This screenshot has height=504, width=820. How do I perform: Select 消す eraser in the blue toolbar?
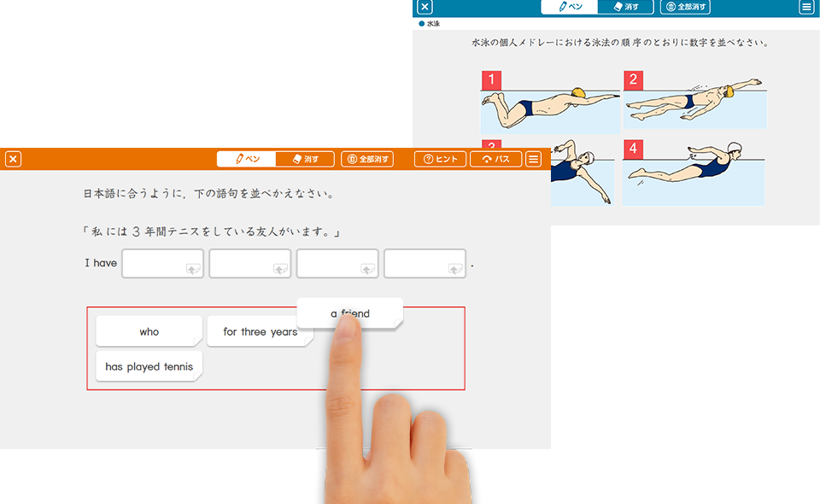tap(625, 7)
